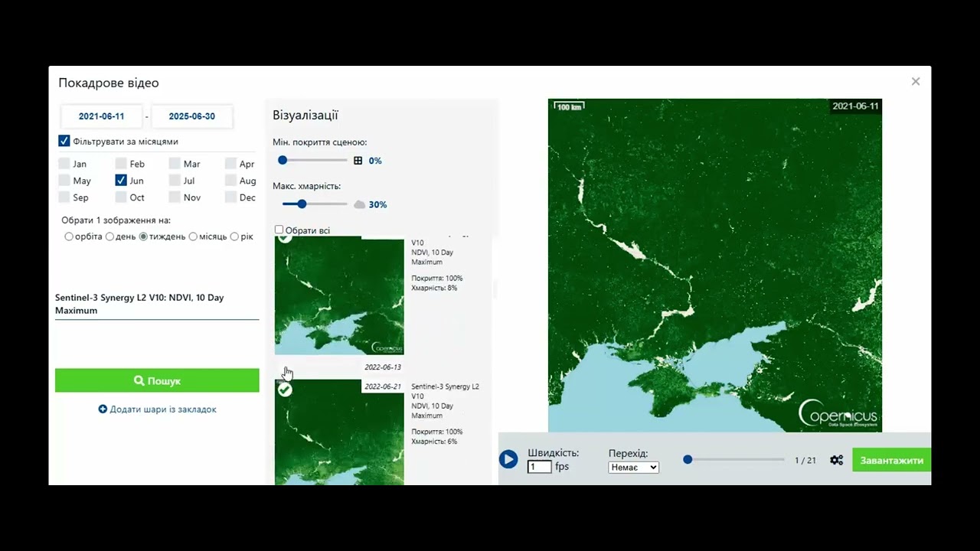Image resolution: width=980 pixels, height=551 pixels.
Task: Enable the Aug month filter
Action: [230, 181]
